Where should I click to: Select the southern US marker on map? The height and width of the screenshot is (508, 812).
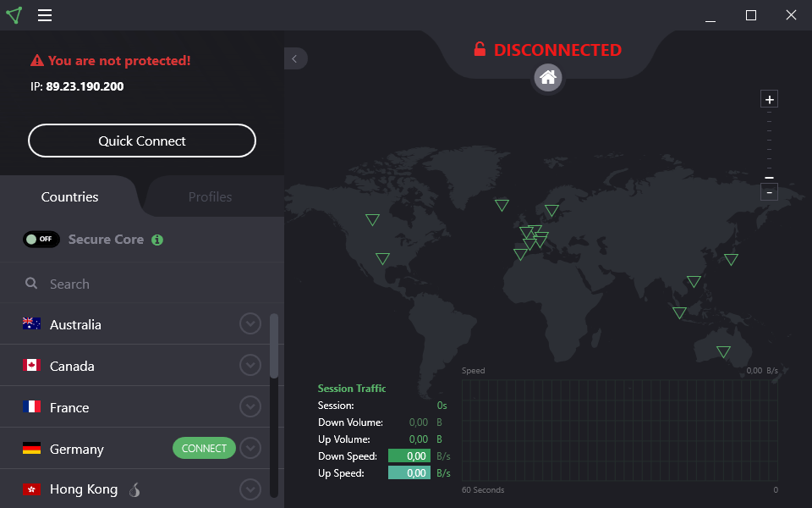coord(382,258)
